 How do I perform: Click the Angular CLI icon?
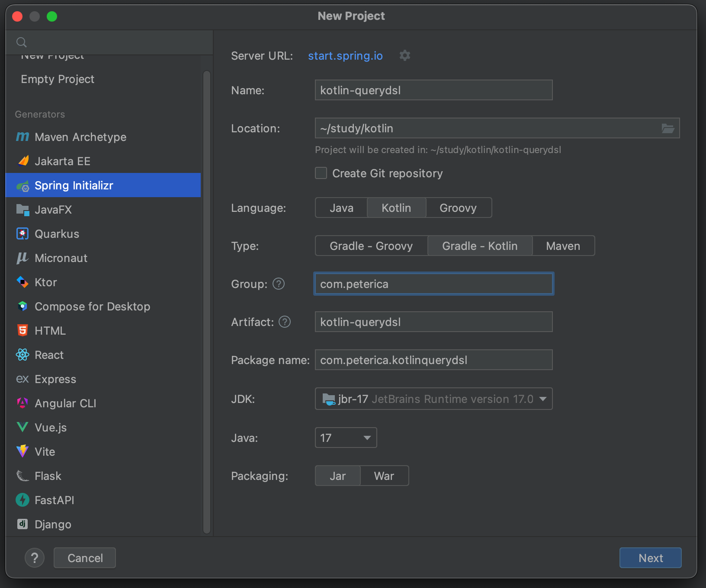pos(22,403)
